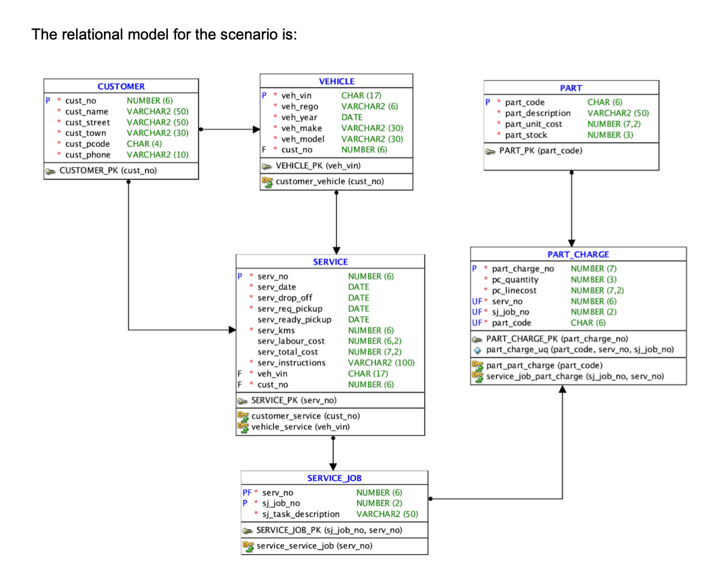This screenshot has width=728, height=588.
Task: Click the pc_quantity column name
Action: (516, 280)
